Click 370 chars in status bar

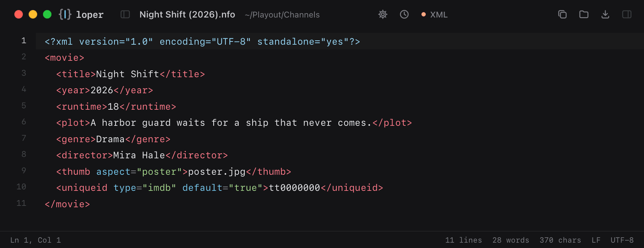(560, 240)
